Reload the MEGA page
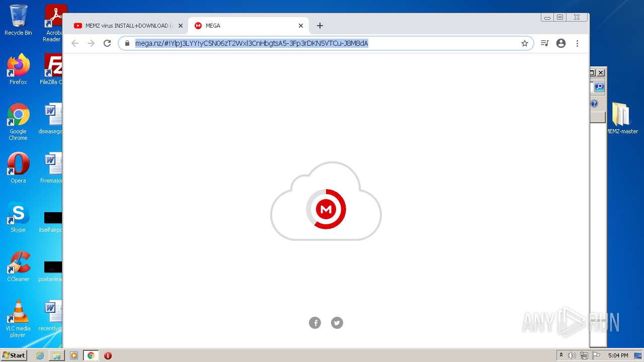 tap(107, 43)
